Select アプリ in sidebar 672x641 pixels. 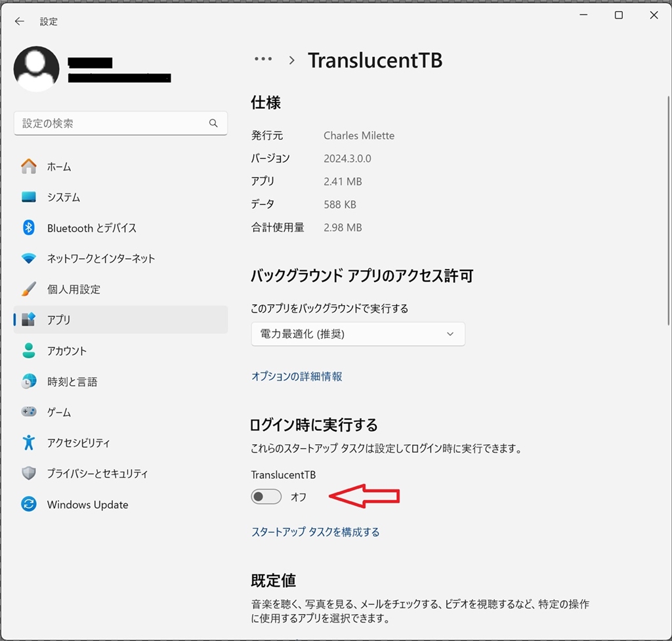[121, 320]
